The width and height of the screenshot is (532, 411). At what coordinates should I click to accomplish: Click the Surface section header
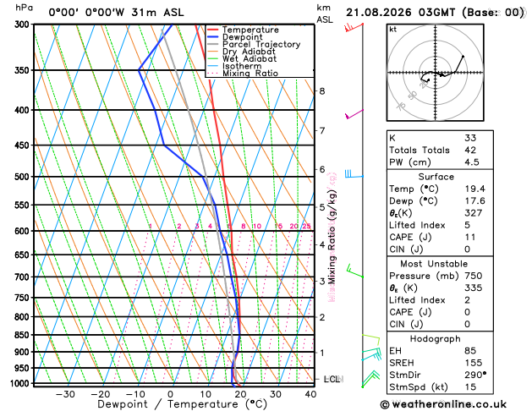(x=436, y=177)
